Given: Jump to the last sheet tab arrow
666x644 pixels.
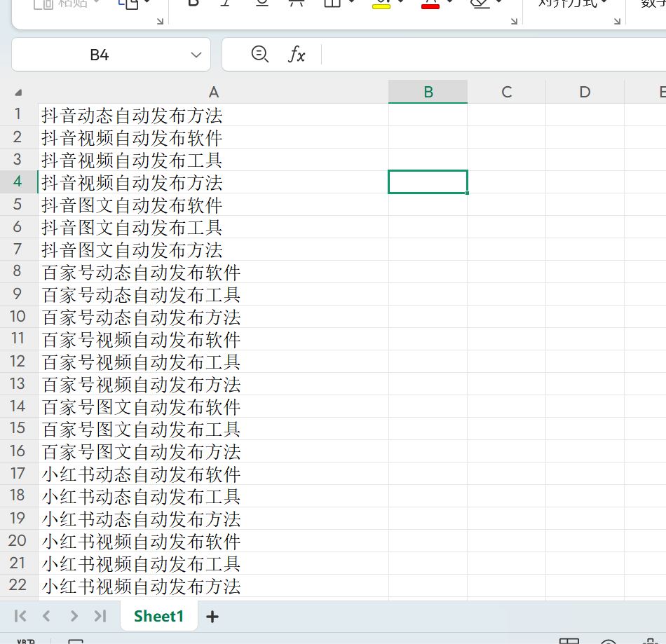Looking at the screenshot, I should pyautogui.click(x=100, y=616).
